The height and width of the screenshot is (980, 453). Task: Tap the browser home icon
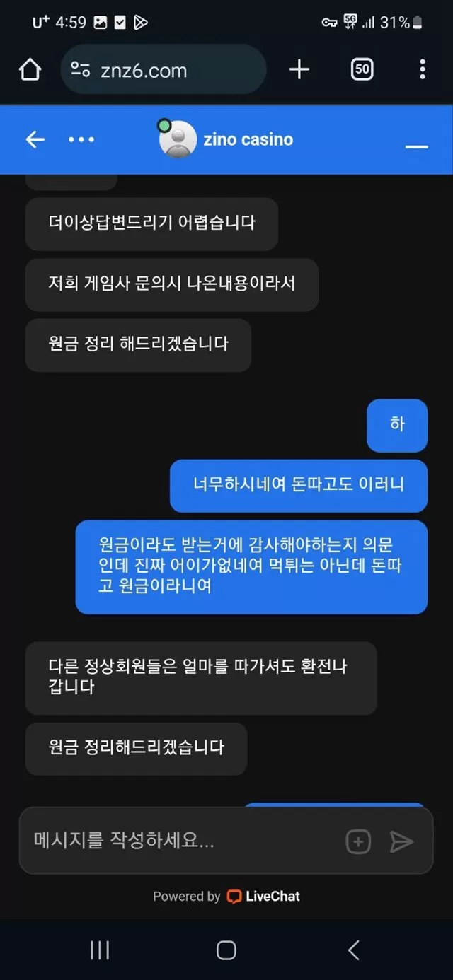click(30, 69)
